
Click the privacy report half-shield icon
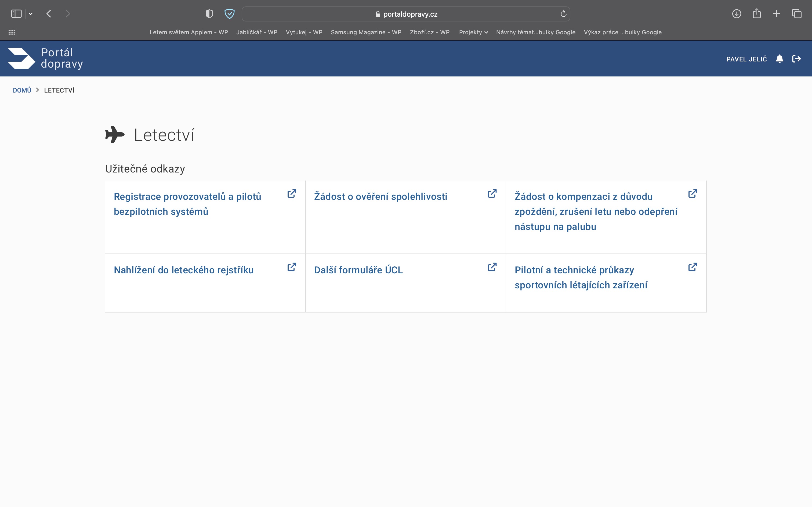click(x=209, y=14)
